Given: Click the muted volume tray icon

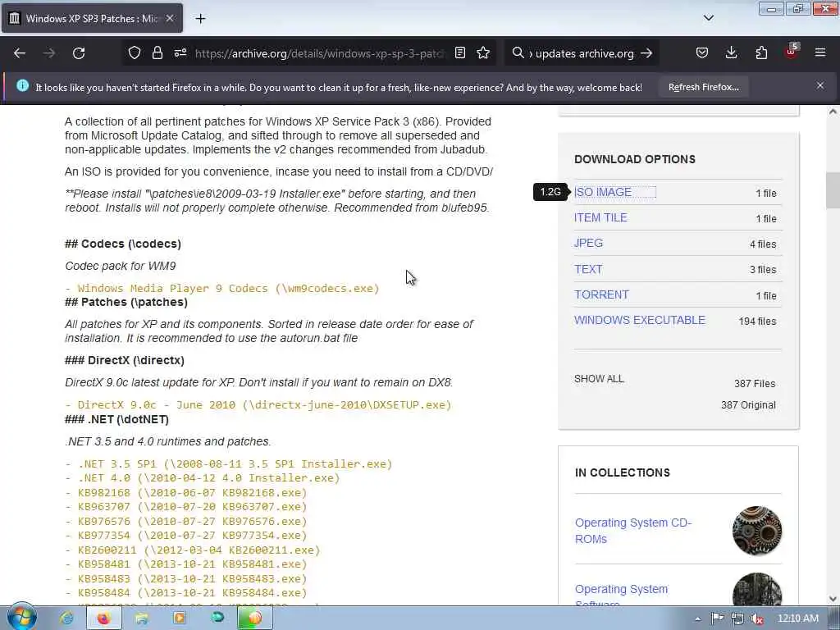Looking at the screenshot, I should point(757,619).
